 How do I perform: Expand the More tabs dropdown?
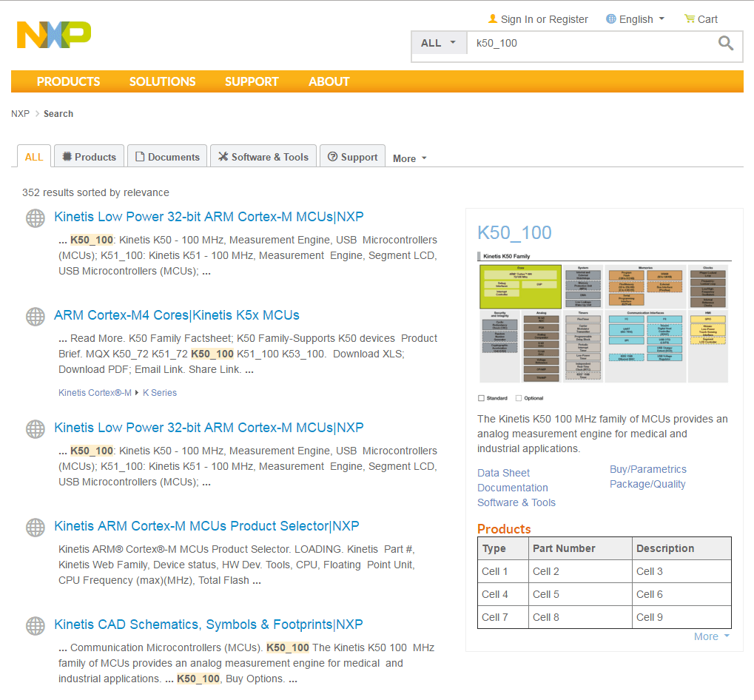click(410, 158)
